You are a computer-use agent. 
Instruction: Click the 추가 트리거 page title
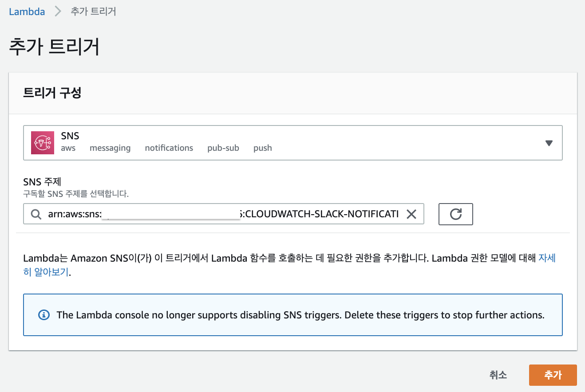[54, 47]
